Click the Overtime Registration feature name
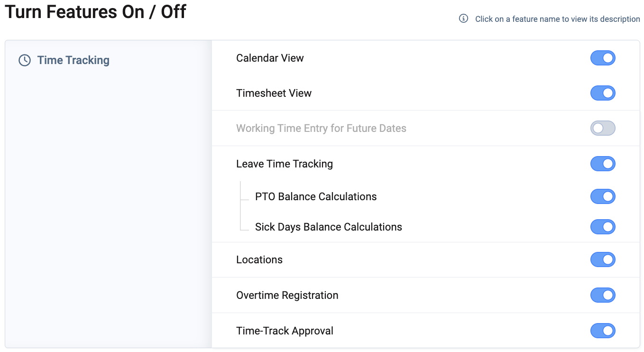The width and height of the screenshot is (644, 352). point(287,295)
